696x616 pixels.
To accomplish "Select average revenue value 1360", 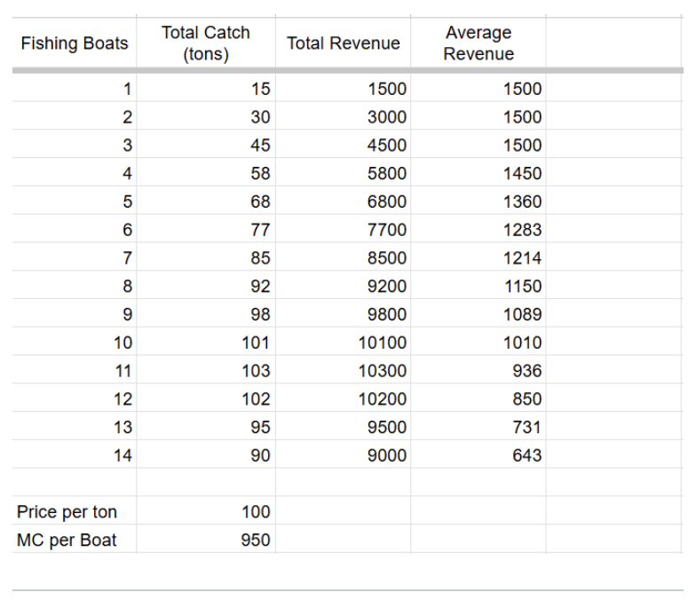I will point(478,201).
